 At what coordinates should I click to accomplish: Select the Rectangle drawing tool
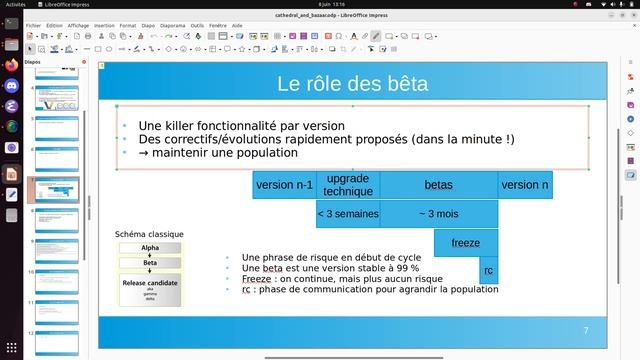pos(98,49)
